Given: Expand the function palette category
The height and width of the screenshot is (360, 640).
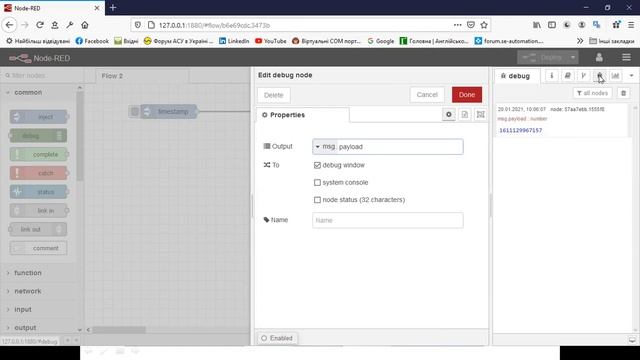Looking at the screenshot, I should [x=28, y=273].
